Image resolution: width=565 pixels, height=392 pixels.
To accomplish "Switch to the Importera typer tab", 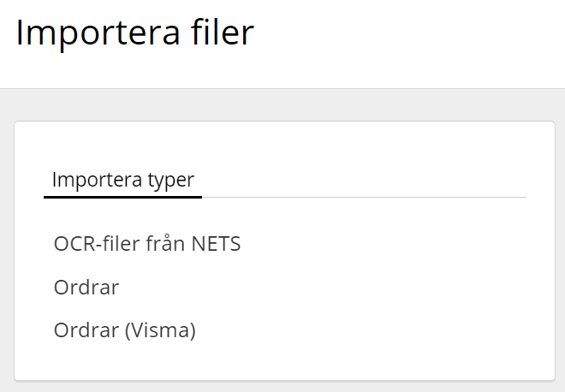I will click(122, 180).
